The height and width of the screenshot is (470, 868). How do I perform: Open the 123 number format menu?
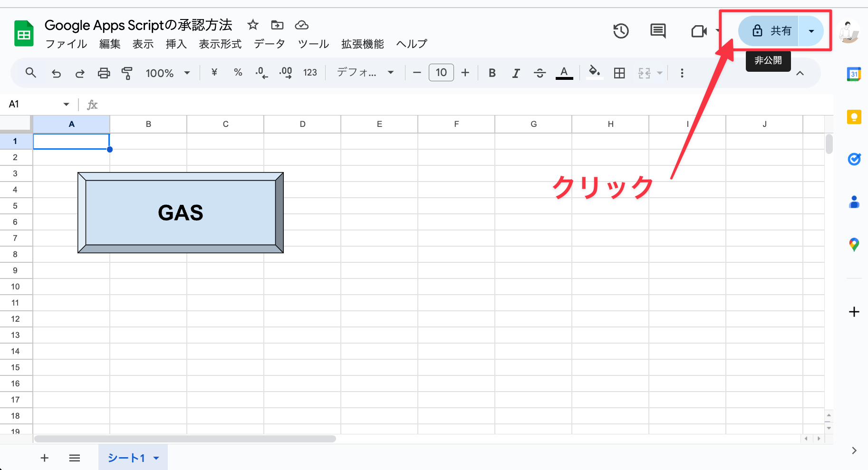(310, 73)
